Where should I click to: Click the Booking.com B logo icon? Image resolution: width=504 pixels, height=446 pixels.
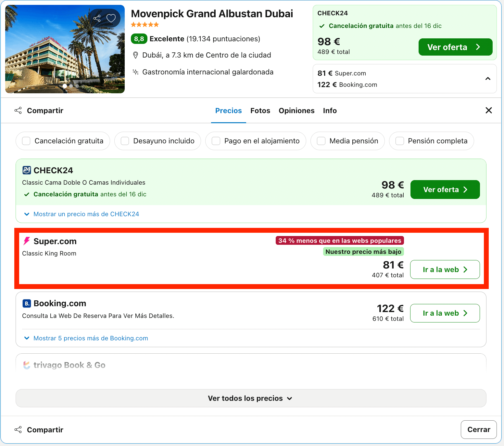point(27,303)
